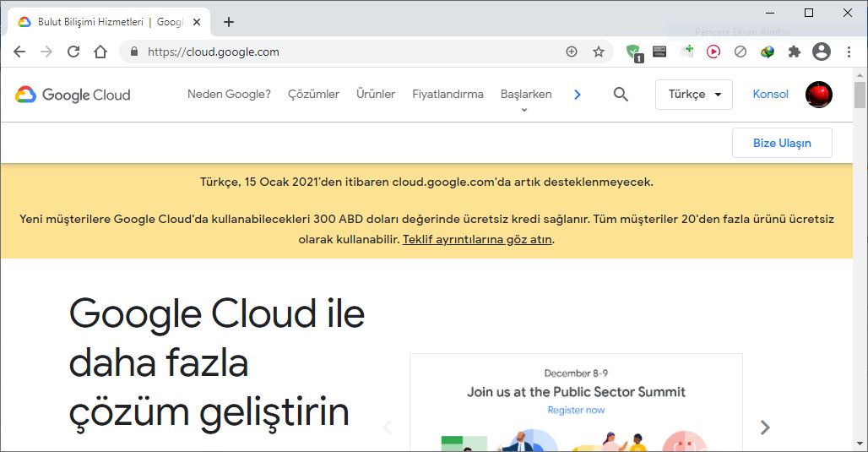Image resolution: width=868 pixels, height=452 pixels.
Task: Reload the Google Cloud page
Action: (73, 52)
